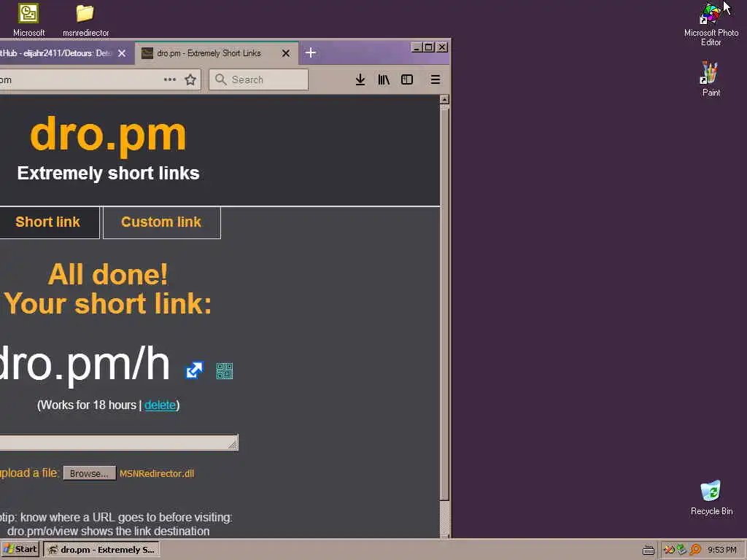This screenshot has height=560, width=747.
Task: Bookmark this page with the star
Action: (190, 79)
